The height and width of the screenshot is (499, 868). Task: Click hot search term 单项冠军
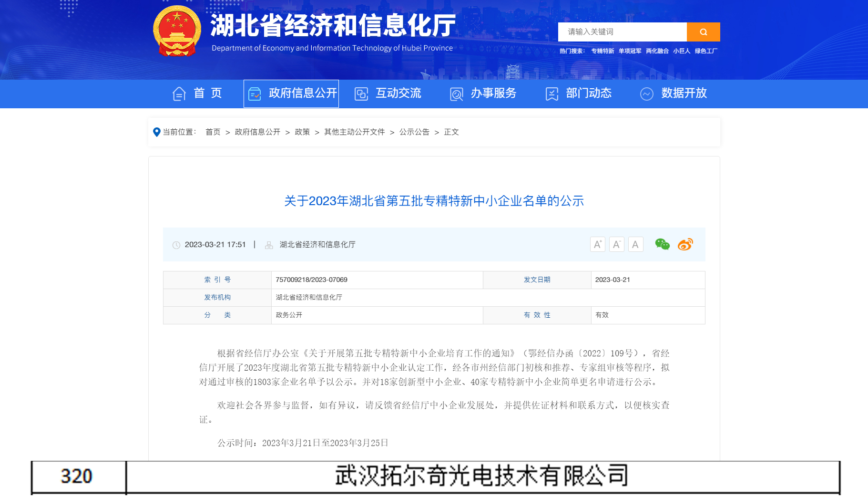coord(630,51)
